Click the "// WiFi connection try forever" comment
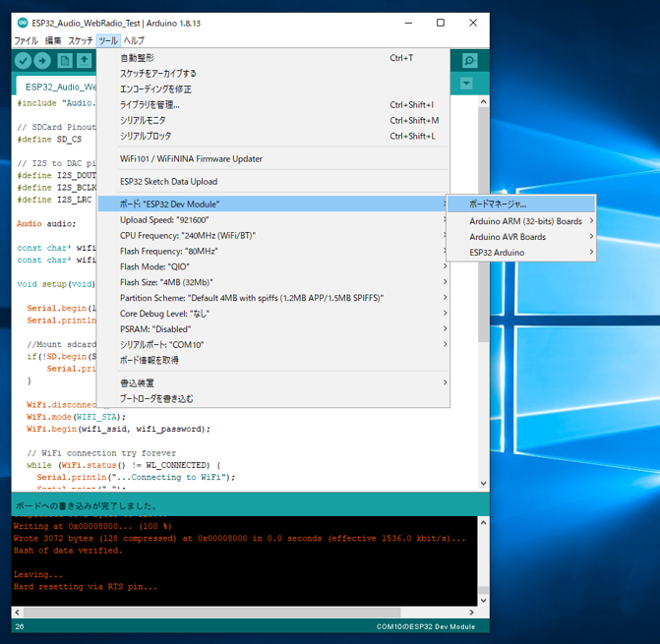This screenshot has height=644, width=660. pos(101,452)
